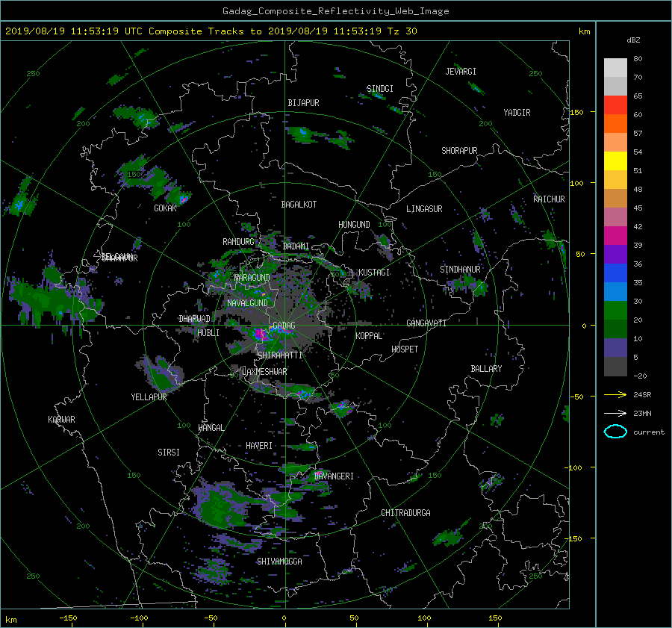The width and height of the screenshot is (672, 628).
Task: Click the 'GADAG' radar center label
Action: pyautogui.click(x=284, y=326)
